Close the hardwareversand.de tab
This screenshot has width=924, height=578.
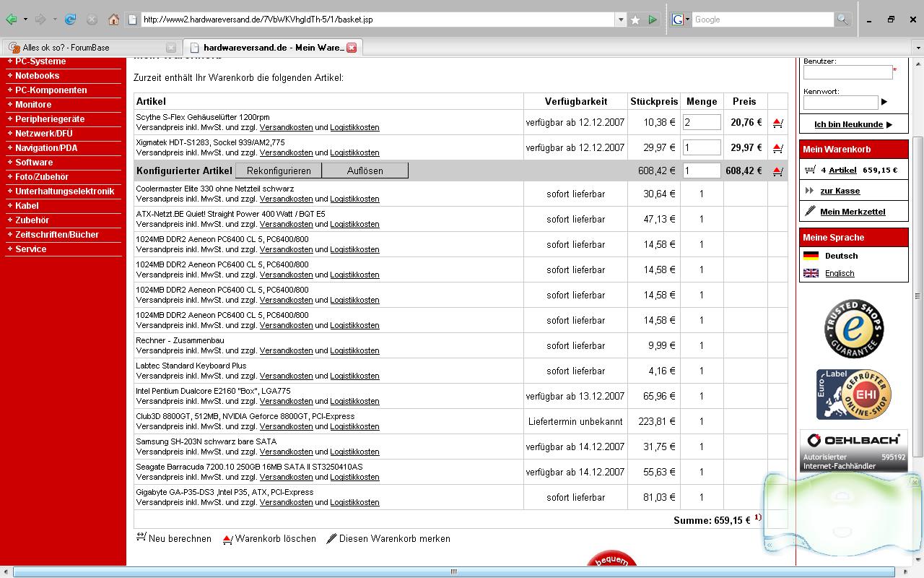point(352,48)
